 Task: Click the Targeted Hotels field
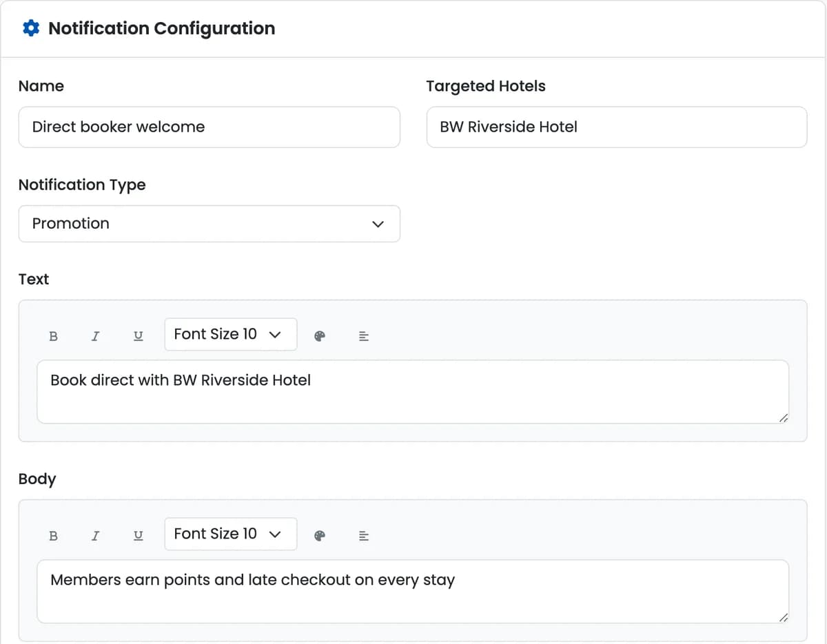616,127
